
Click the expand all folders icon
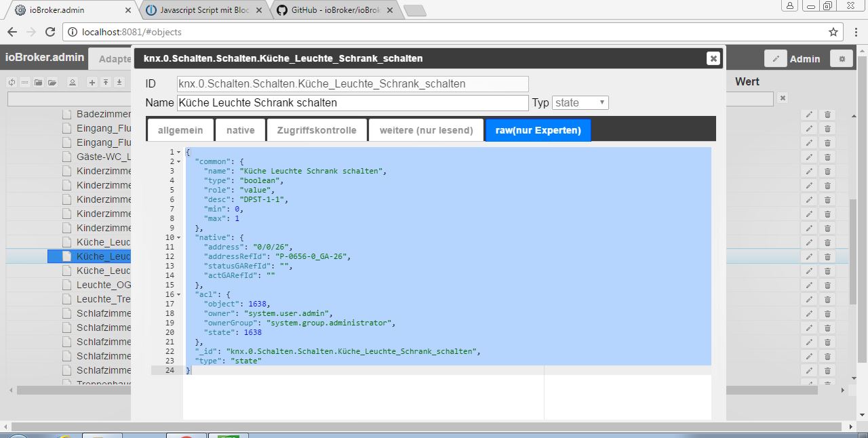pos(52,82)
